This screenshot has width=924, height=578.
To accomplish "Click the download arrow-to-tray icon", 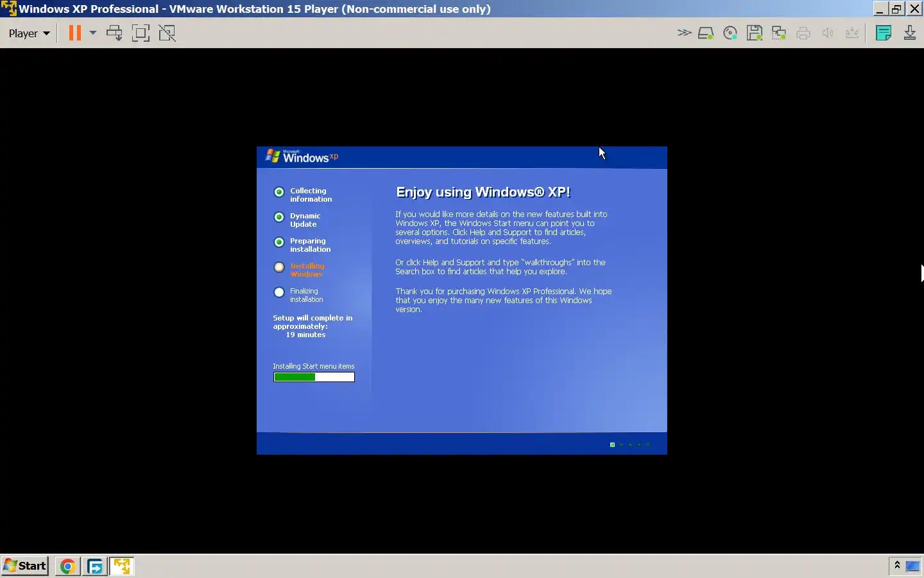I will coord(910,33).
